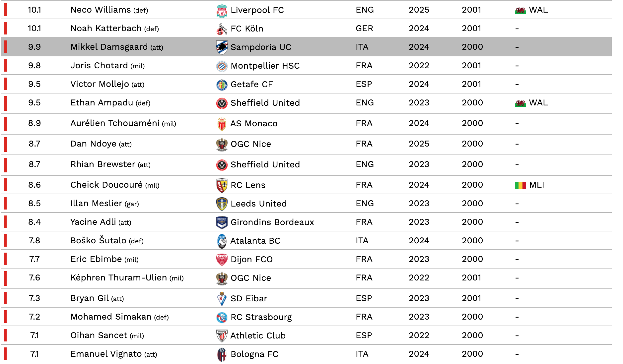
Task: Click the Montpellier HSC club name
Action: 265,66
